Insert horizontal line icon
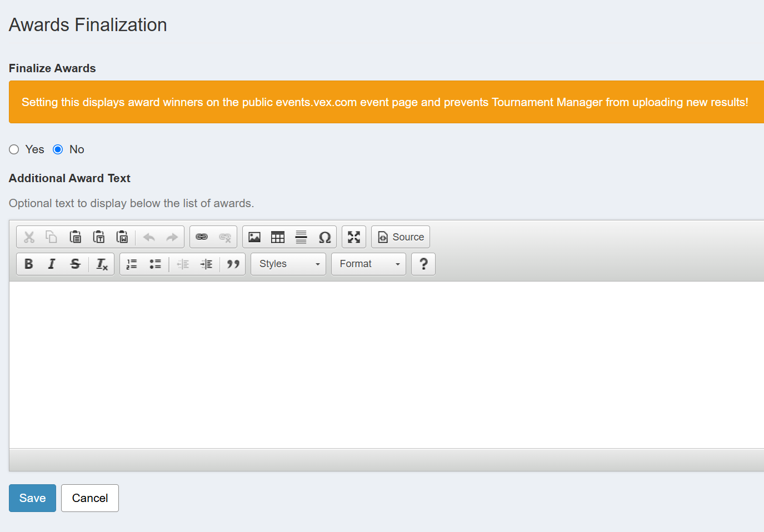Image resolution: width=764 pixels, height=532 pixels. coord(301,237)
